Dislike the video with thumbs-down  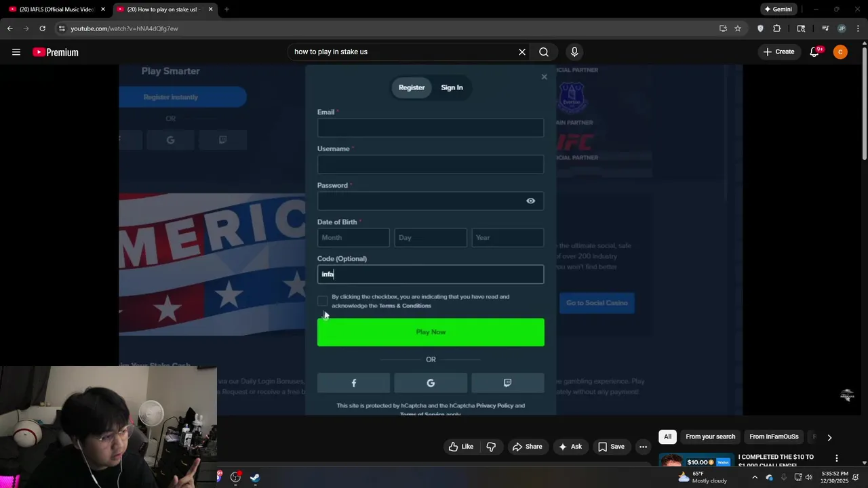tap(491, 447)
